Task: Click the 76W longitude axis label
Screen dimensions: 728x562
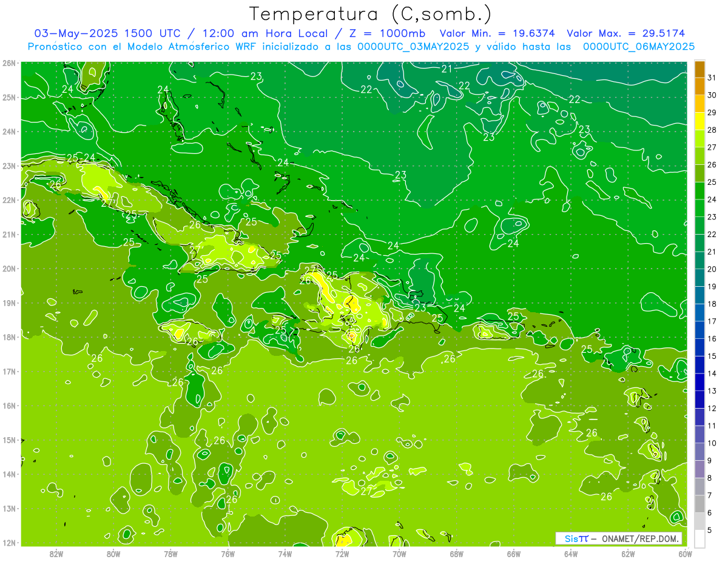Action: 227,553
